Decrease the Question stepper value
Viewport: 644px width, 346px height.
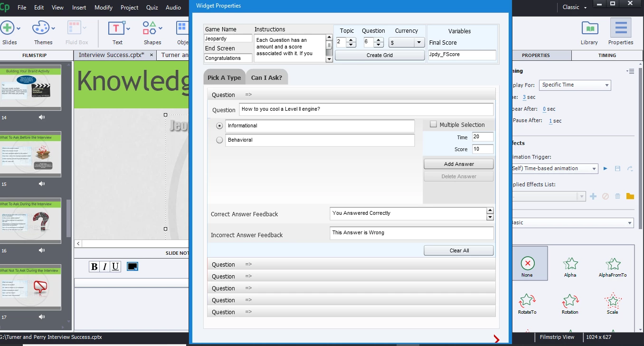(x=379, y=45)
